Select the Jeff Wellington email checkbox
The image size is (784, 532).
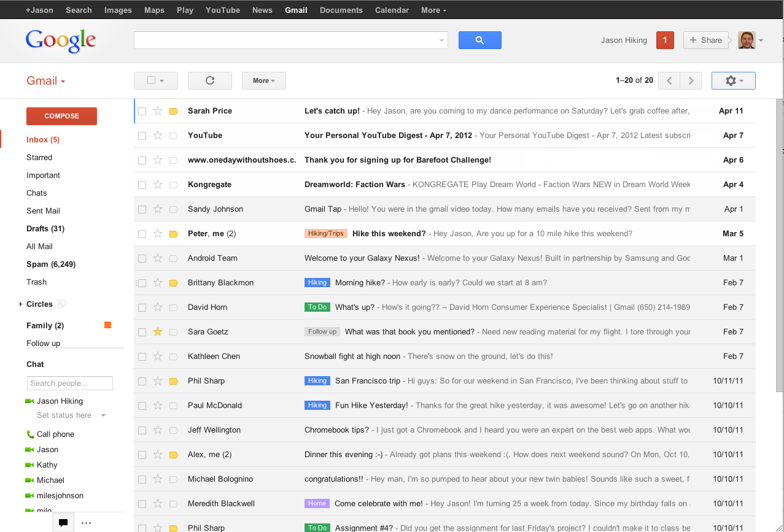[x=142, y=430]
